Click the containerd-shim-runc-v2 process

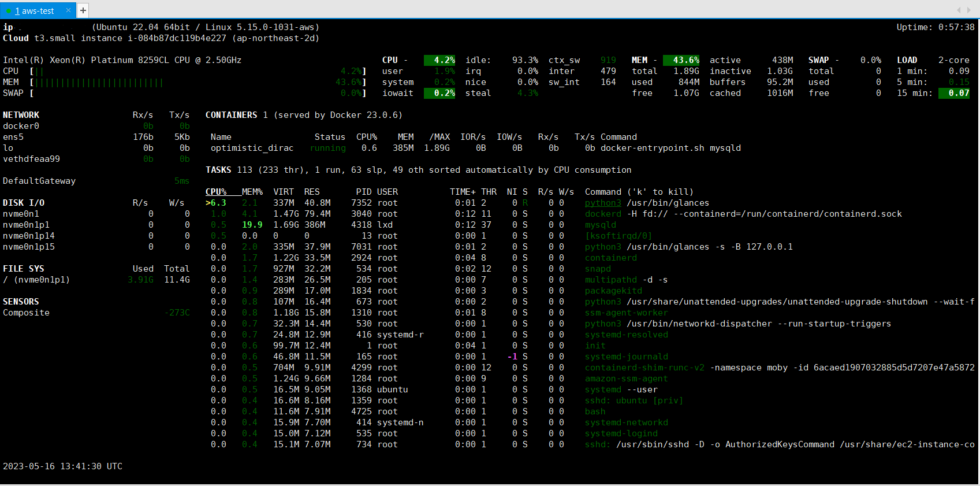coord(644,368)
